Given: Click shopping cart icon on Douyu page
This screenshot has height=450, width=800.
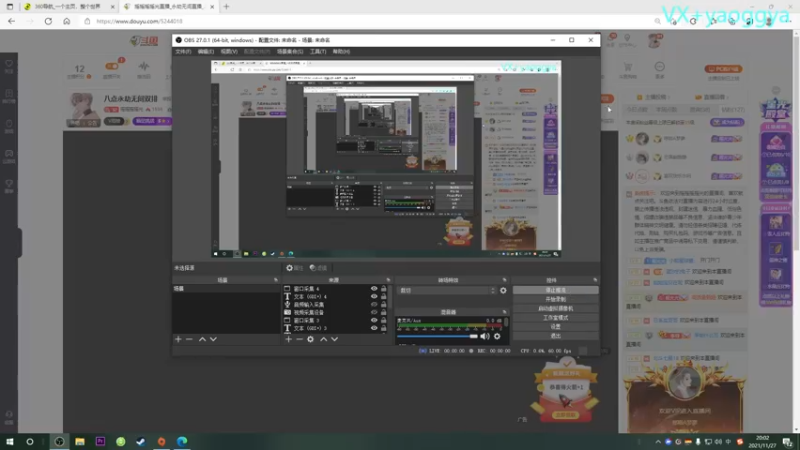Looking at the screenshot, I should (628, 67).
